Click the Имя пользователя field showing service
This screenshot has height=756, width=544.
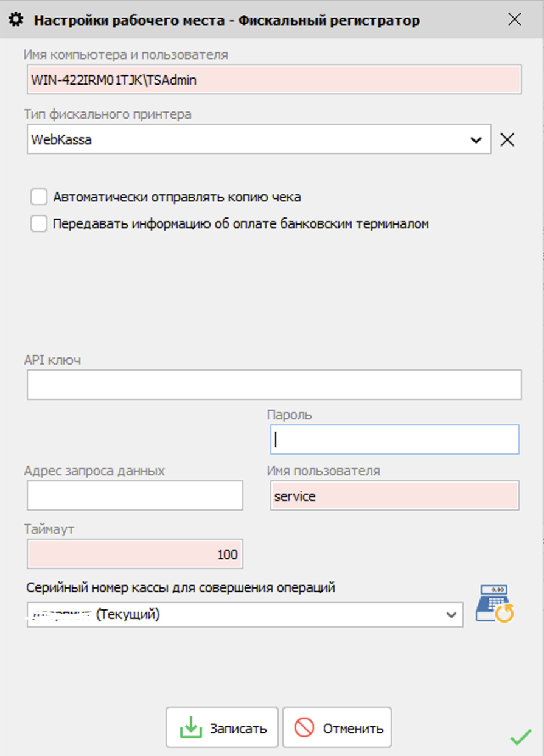pos(394,496)
